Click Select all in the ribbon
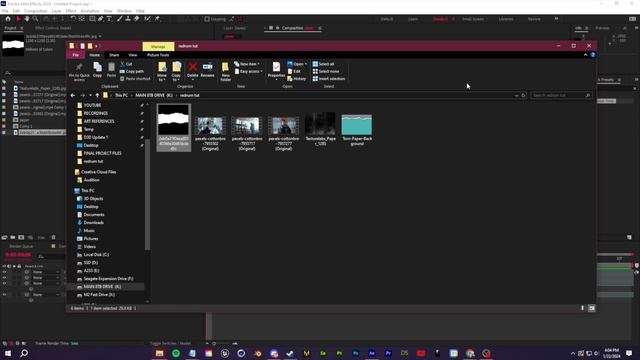 click(x=323, y=64)
